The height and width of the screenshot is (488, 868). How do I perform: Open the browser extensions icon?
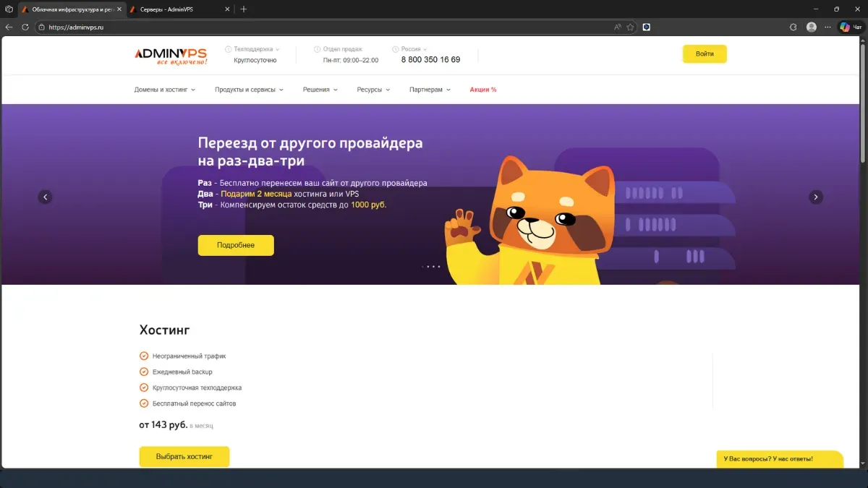coord(793,27)
